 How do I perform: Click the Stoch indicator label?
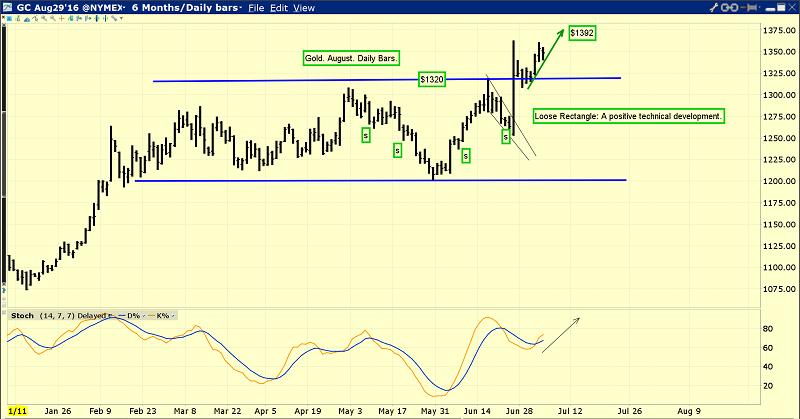click(22, 315)
